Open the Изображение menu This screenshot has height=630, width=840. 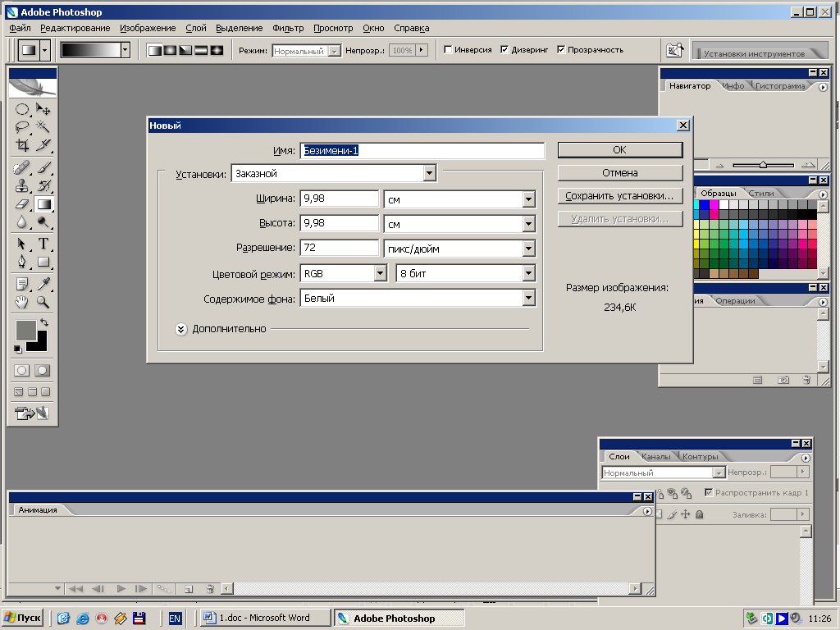(x=148, y=29)
